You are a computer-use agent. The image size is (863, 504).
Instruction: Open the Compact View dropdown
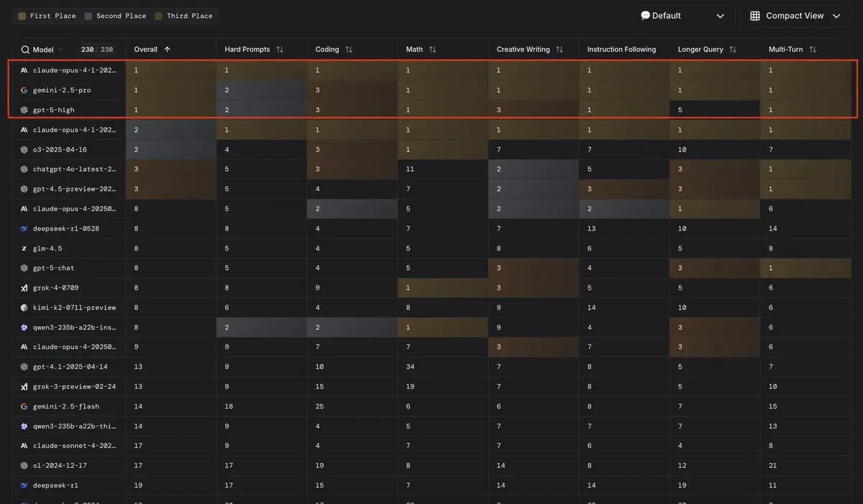pos(795,16)
